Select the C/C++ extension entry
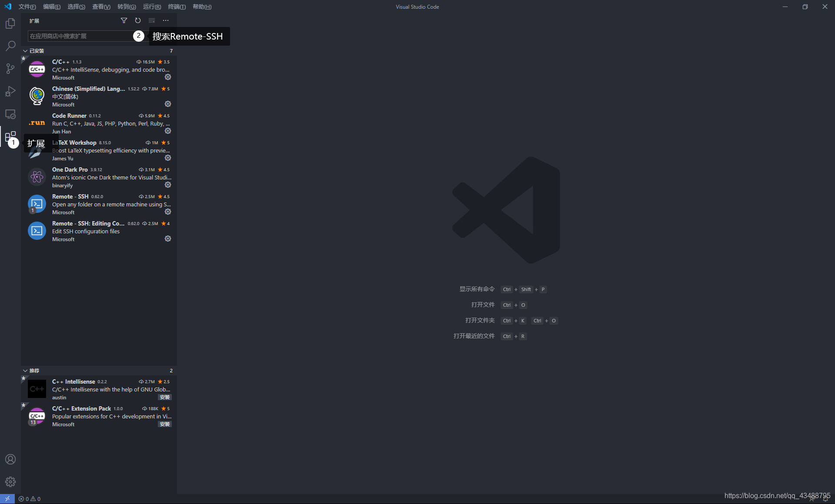The height and width of the screenshot is (504, 835). [99, 69]
